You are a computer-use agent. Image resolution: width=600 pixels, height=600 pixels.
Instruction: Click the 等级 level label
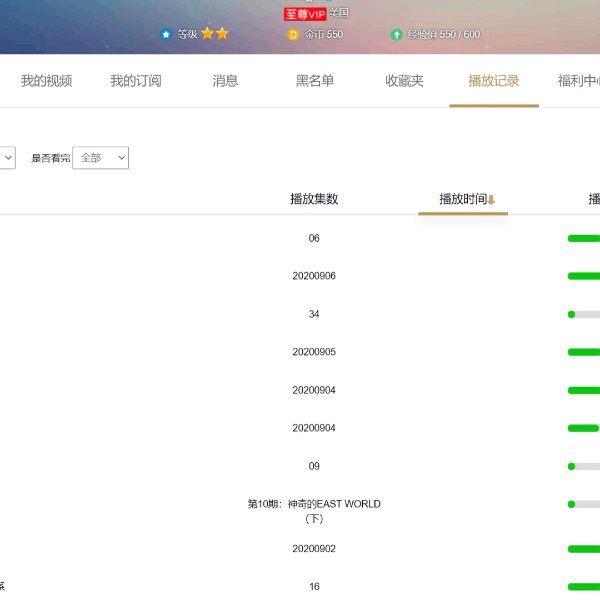[187, 34]
